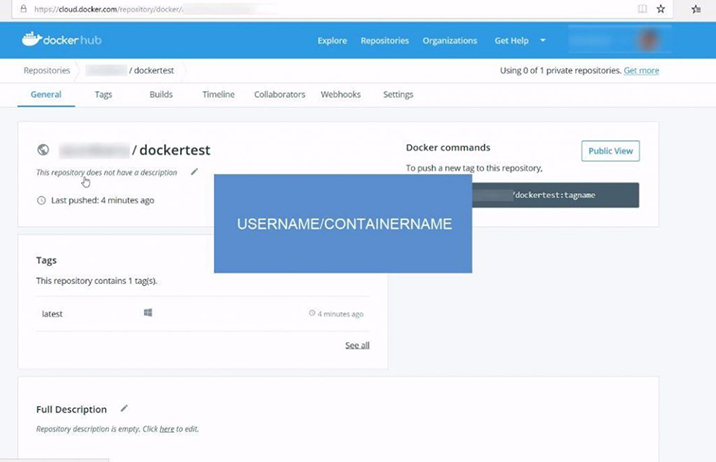This screenshot has height=462, width=716.
Task: Open Explore in the top navigation
Action: pyautogui.click(x=332, y=41)
